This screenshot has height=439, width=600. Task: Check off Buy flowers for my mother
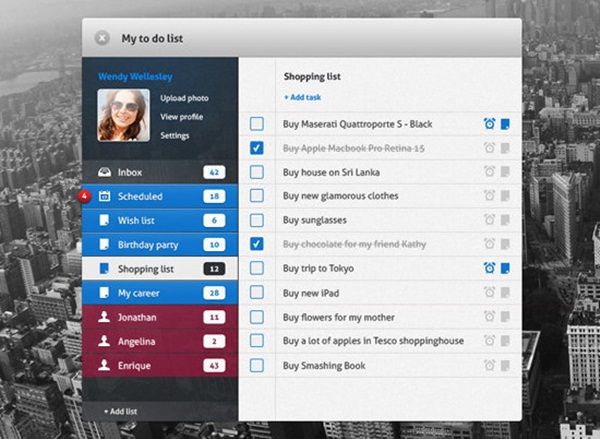256,317
